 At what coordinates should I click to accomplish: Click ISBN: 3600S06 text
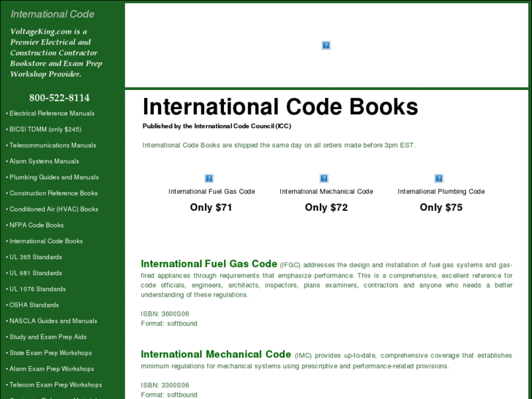165,314
